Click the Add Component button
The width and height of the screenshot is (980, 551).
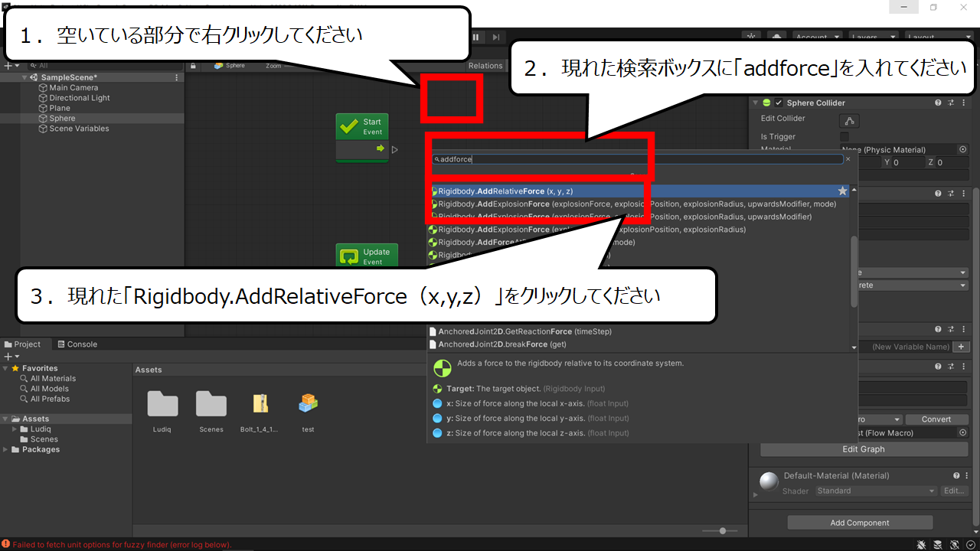point(860,523)
